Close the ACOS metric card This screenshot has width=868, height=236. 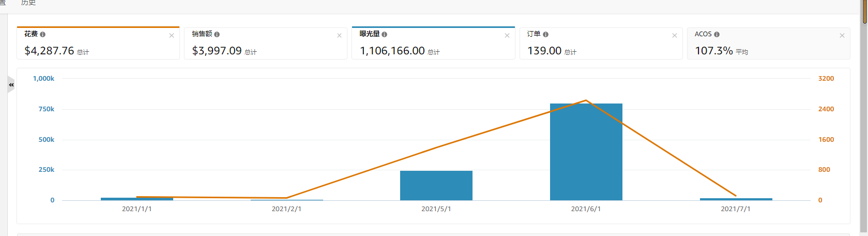842,36
